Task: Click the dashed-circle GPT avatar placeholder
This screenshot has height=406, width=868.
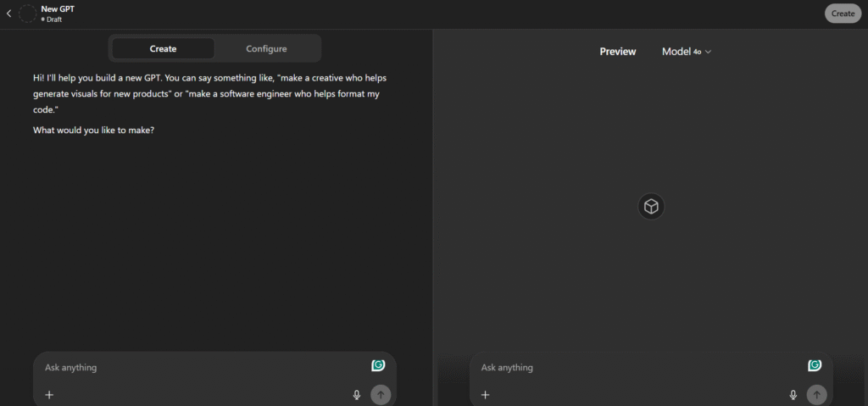Action: [27, 14]
